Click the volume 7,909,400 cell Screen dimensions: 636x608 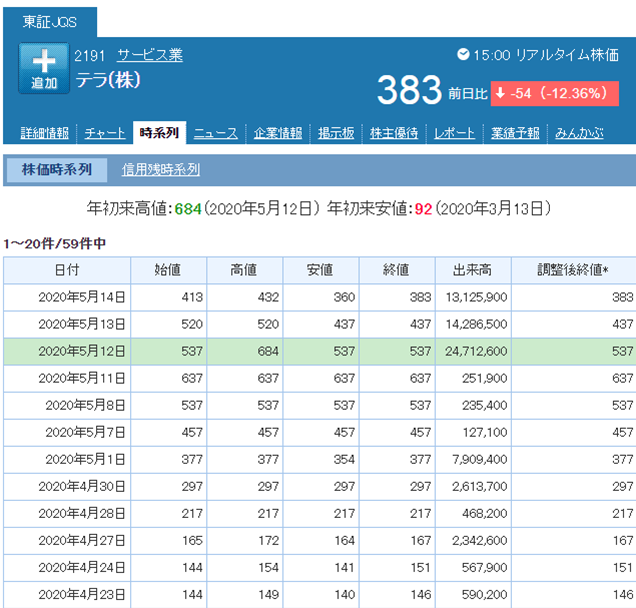473,460
